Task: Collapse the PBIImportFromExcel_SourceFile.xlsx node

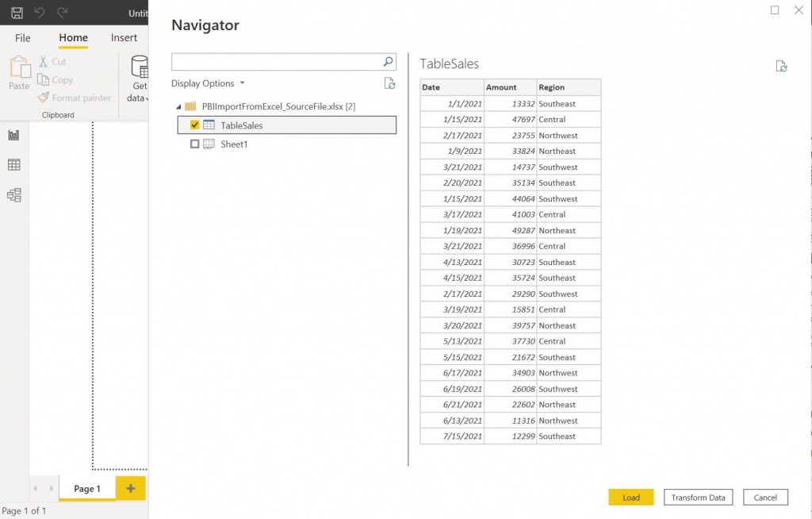Action: coord(178,106)
